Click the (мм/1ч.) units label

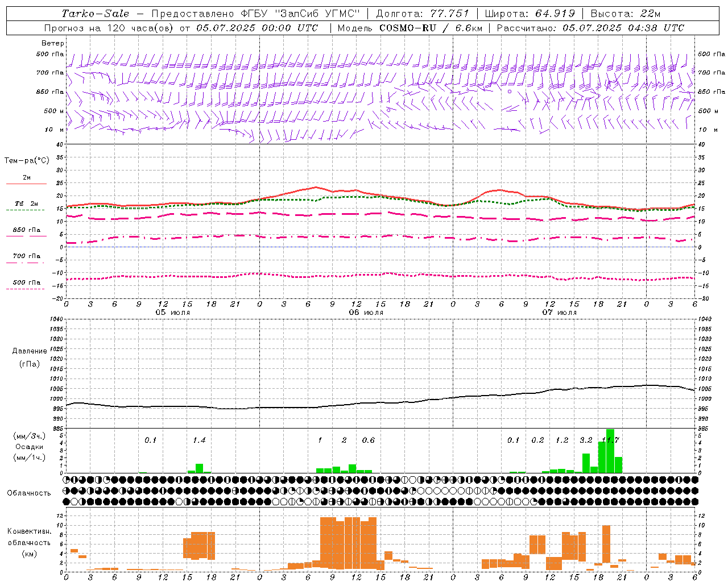tap(29, 458)
